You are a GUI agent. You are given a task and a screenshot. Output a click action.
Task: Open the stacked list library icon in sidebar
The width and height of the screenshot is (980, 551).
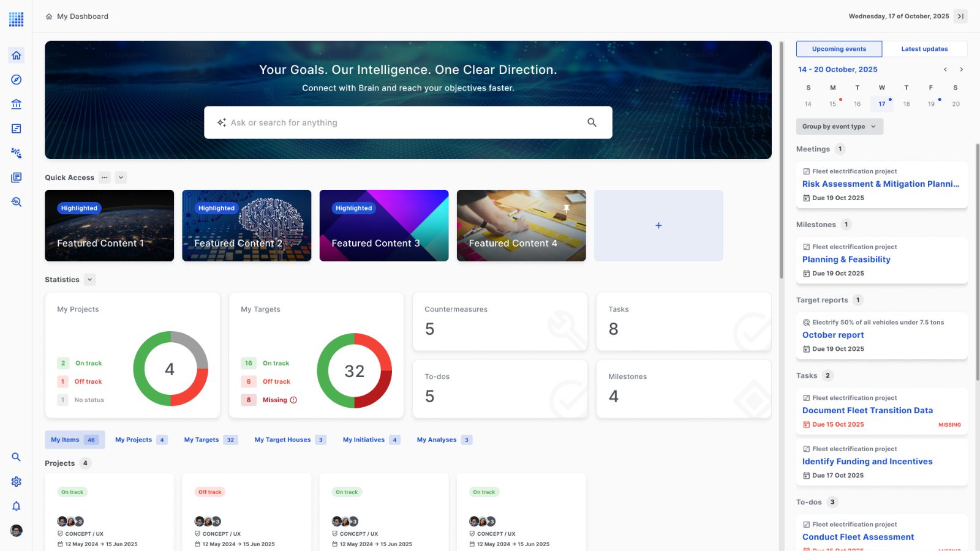tap(17, 178)
